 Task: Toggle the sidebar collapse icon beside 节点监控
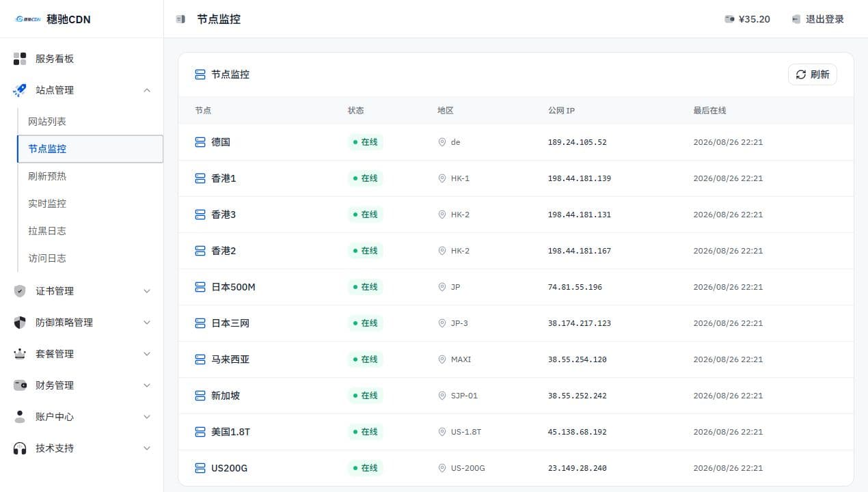(180, 19)
